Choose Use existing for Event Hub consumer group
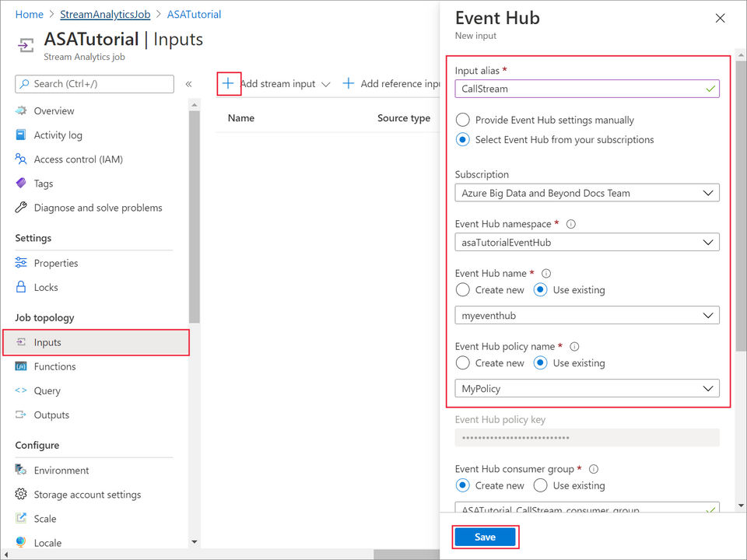 coord(540,485)
